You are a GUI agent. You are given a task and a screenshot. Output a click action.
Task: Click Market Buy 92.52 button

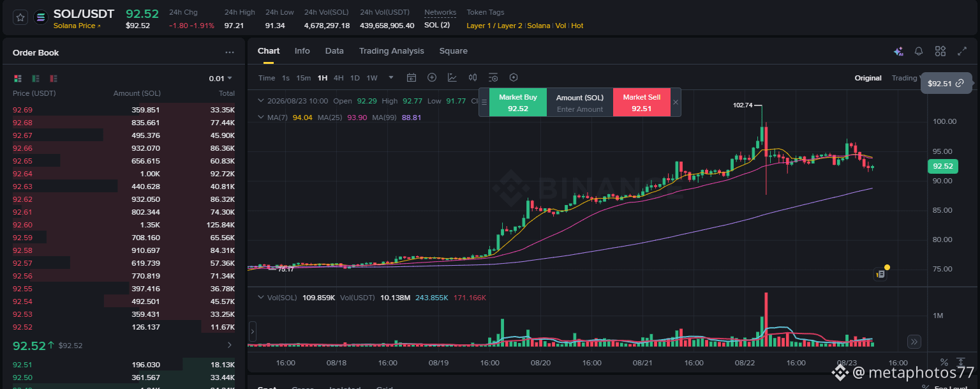518,102
